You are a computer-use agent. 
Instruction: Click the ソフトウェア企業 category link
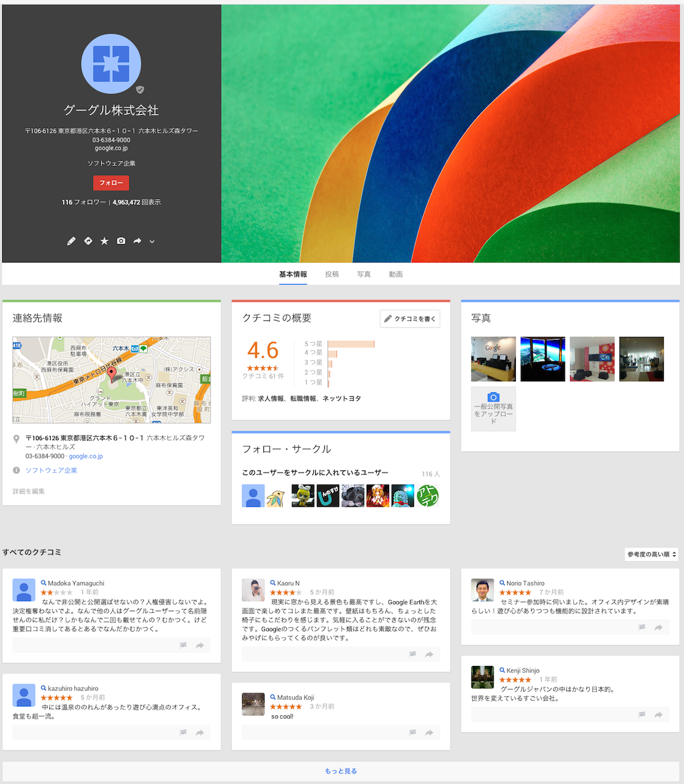coord(51,470)
